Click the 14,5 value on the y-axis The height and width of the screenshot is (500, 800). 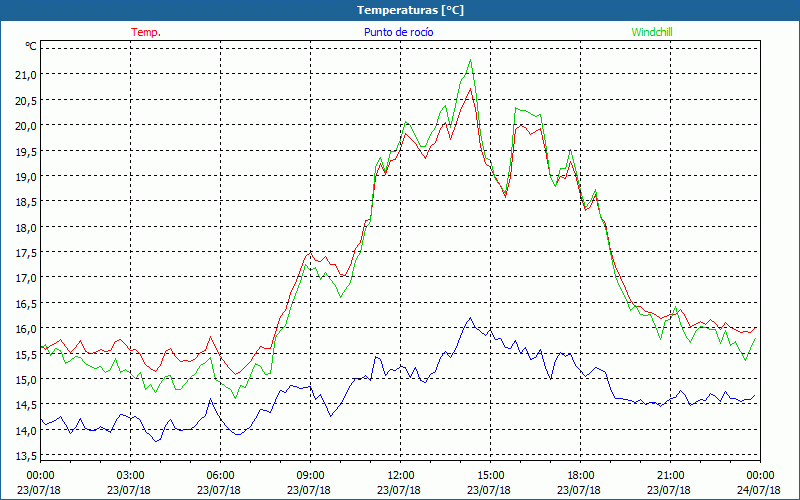point(26,406)
